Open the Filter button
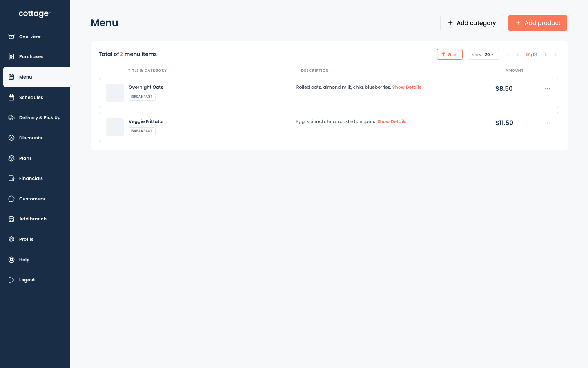This screenshot has height=368, width=588. click(x=450, y=54)
